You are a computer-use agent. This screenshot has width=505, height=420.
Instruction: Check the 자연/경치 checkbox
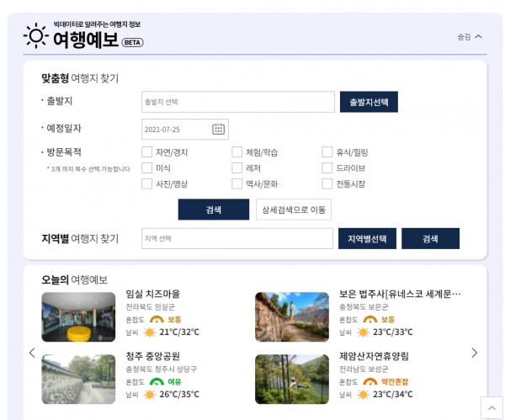(146, 152)
